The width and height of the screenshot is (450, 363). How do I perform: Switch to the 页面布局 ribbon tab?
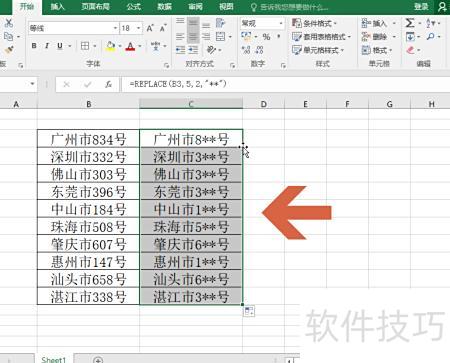95,7
